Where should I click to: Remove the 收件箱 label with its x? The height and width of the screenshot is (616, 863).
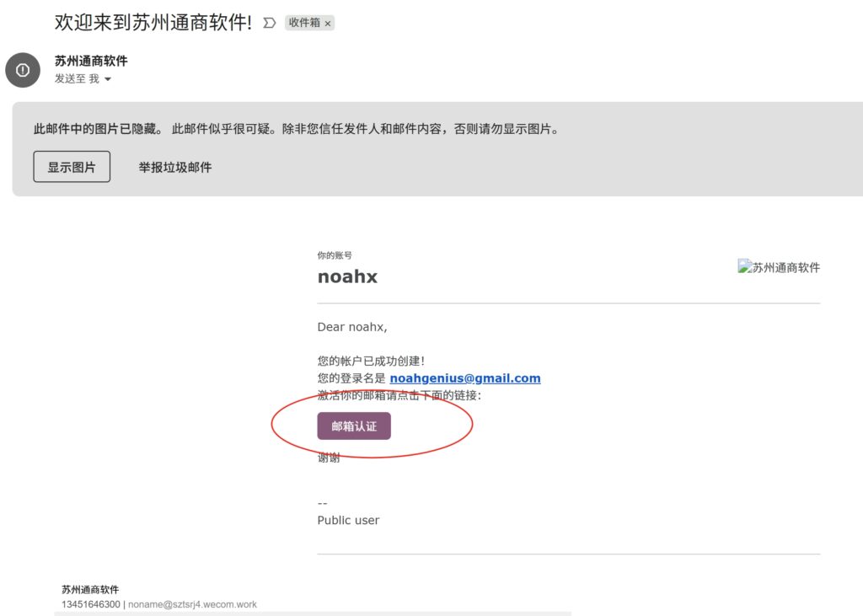pyautogui.click(x=328, y=24)
